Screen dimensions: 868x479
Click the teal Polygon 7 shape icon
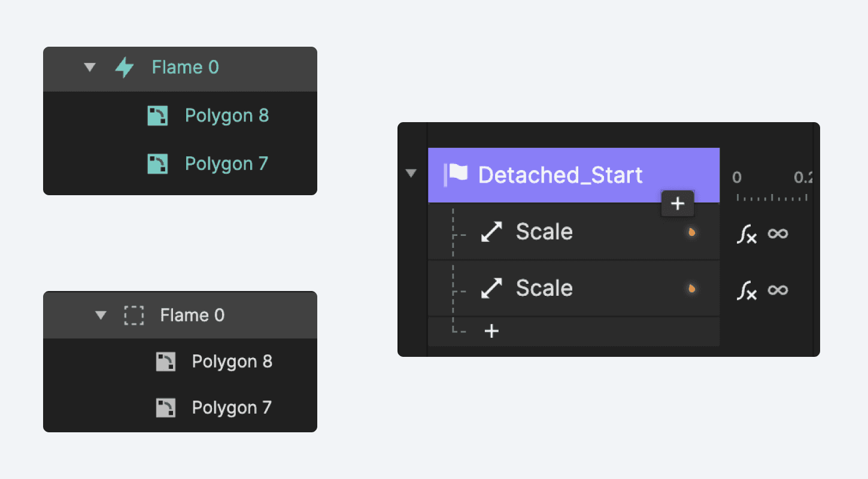point(157,163)
